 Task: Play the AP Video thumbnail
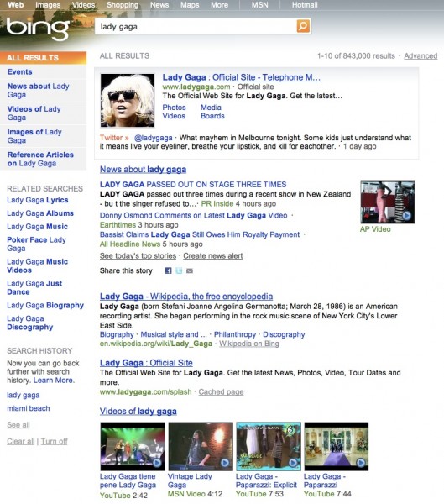pos(388,202)
